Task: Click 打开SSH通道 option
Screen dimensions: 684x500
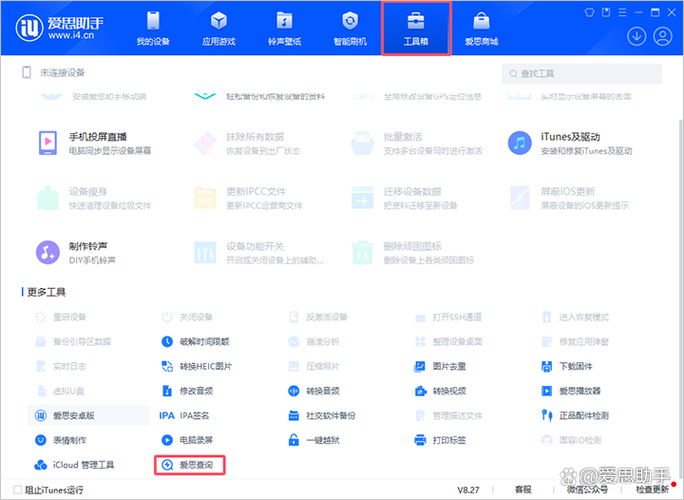Action: 448,317
